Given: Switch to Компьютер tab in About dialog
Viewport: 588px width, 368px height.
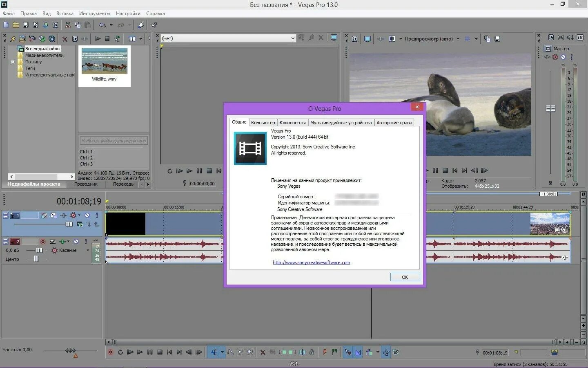Looking at the screenshot, I should click(x=263, y=123).
